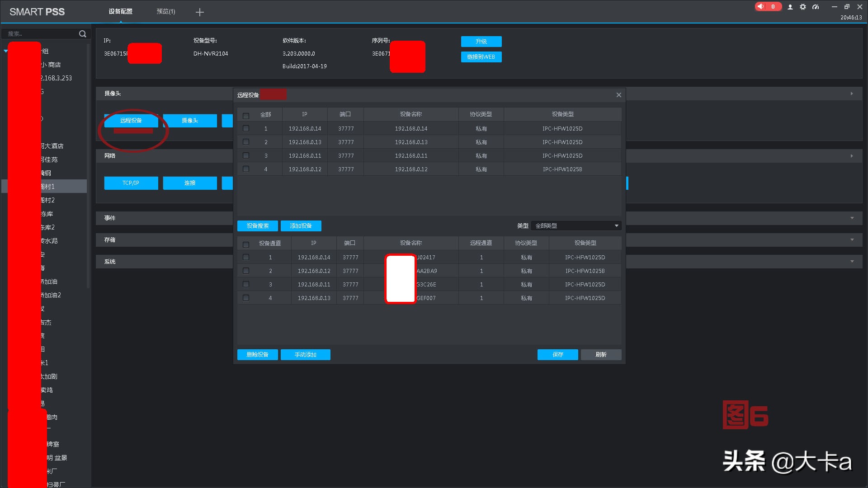This screenshot has height=488, width=868.
Task: Open the settings gear icon
Action: pyautogui.click(x=802, y=7)
